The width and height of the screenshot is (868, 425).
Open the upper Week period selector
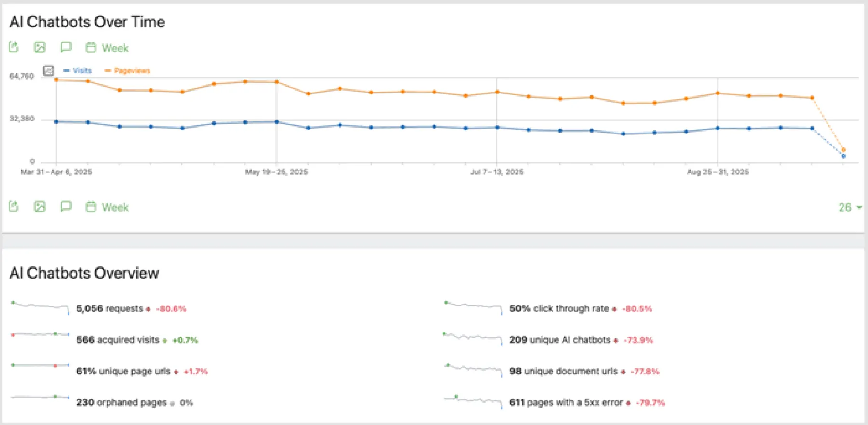point(115,48)
